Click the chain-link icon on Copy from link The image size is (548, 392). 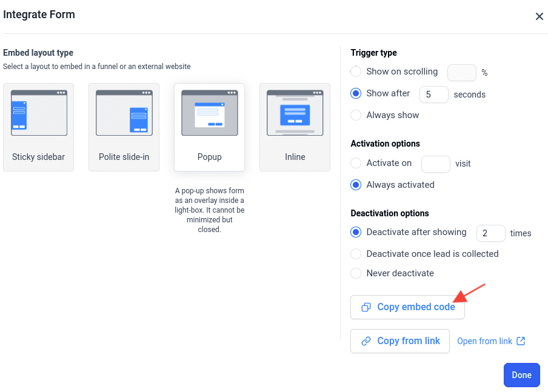click(366, 341)
